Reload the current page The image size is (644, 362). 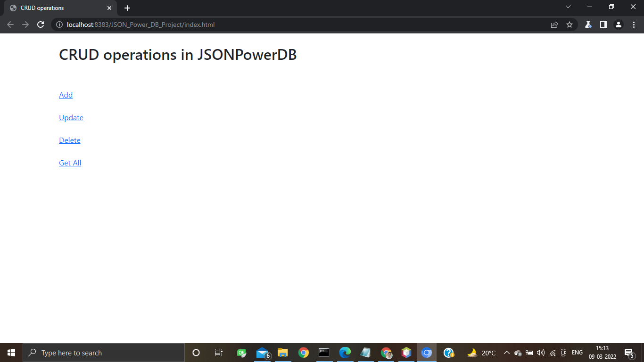[x=40, y=25]
